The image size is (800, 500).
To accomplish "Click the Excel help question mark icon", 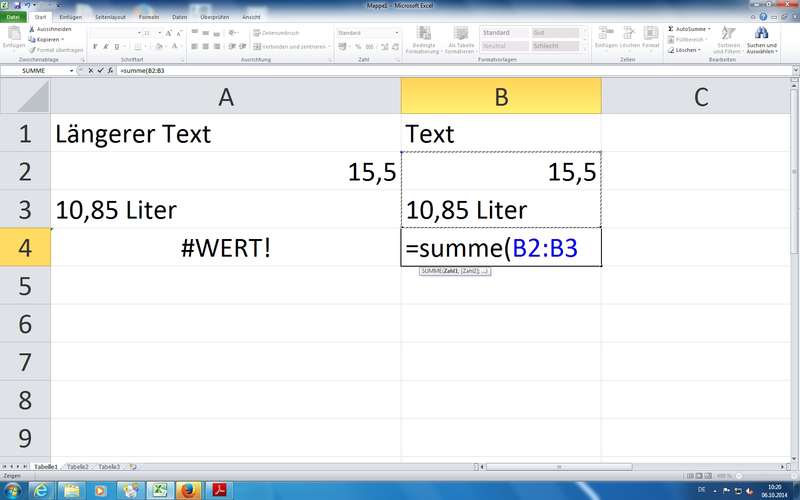I will tap(763, 17).
